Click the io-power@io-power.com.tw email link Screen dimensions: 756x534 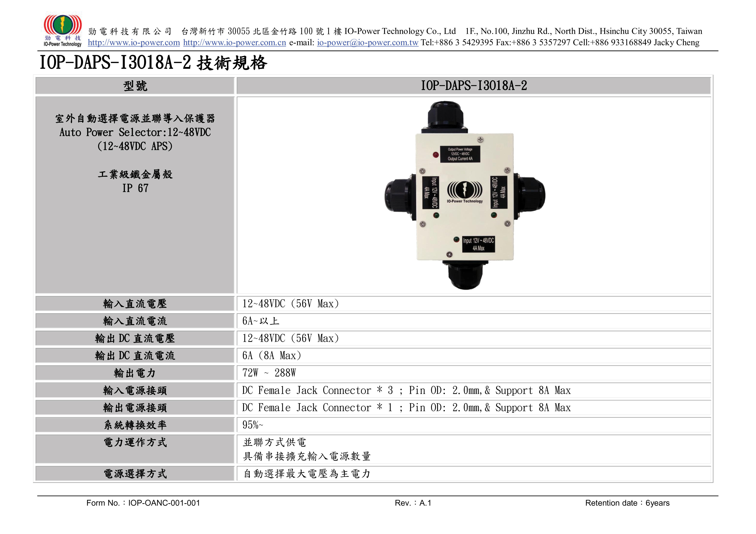[x=367, y=43]
